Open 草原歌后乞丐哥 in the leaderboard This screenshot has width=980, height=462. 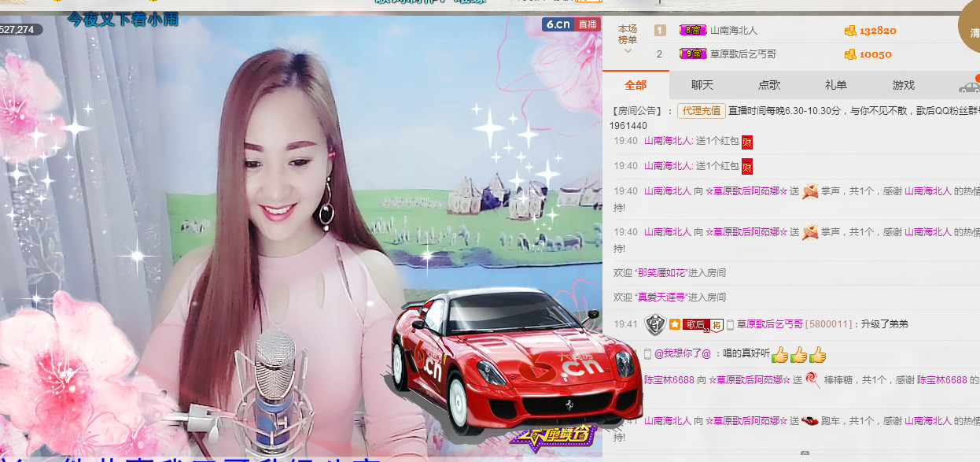[743, 54]
